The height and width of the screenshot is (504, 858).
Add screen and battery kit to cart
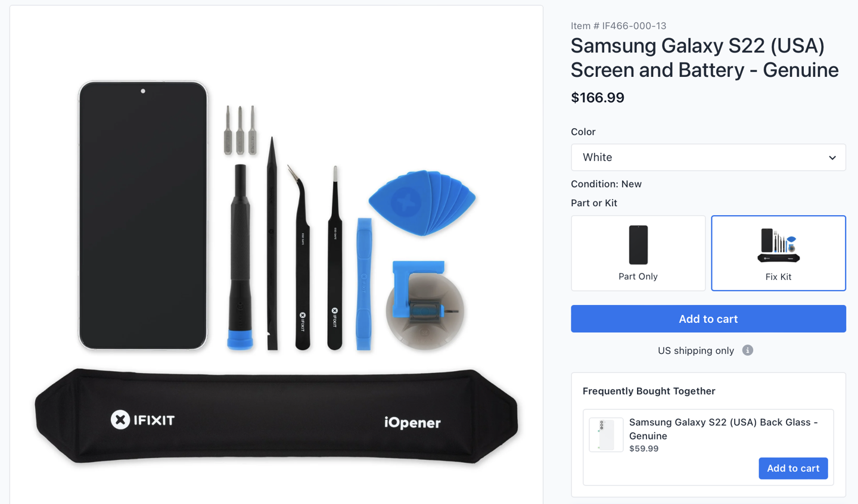708,319
